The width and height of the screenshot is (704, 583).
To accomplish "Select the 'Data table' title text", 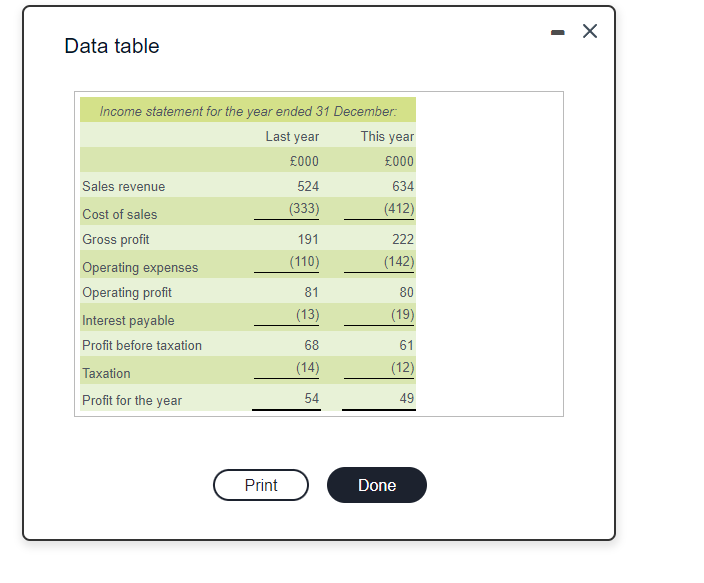I will [x=112, y=46].
